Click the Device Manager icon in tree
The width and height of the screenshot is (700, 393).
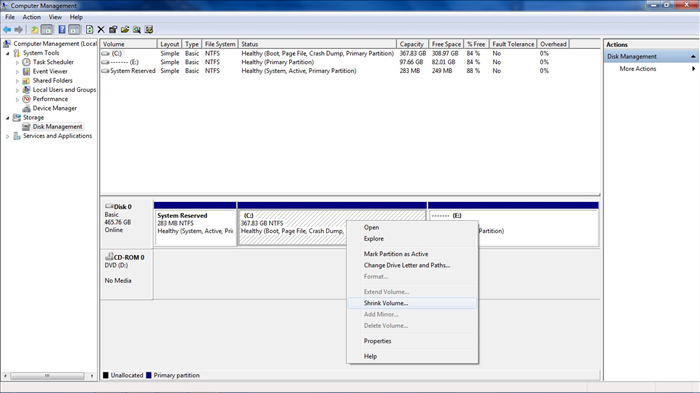[x=26, y=108]
